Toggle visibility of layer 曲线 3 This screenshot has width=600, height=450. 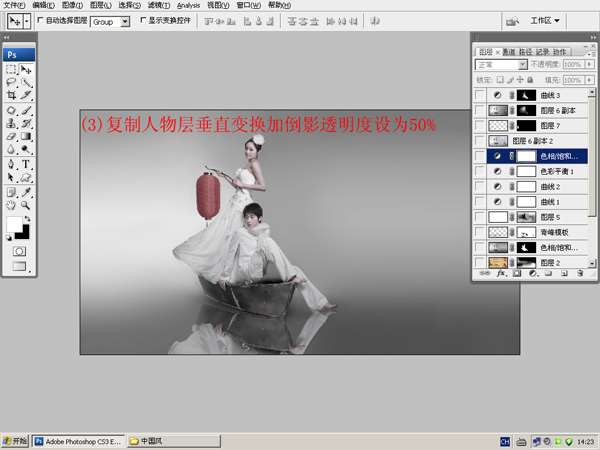[481, 94]
